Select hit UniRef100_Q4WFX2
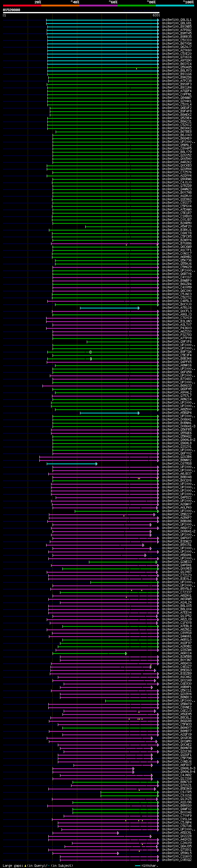The image size is (197, 868). coord(177,809)
